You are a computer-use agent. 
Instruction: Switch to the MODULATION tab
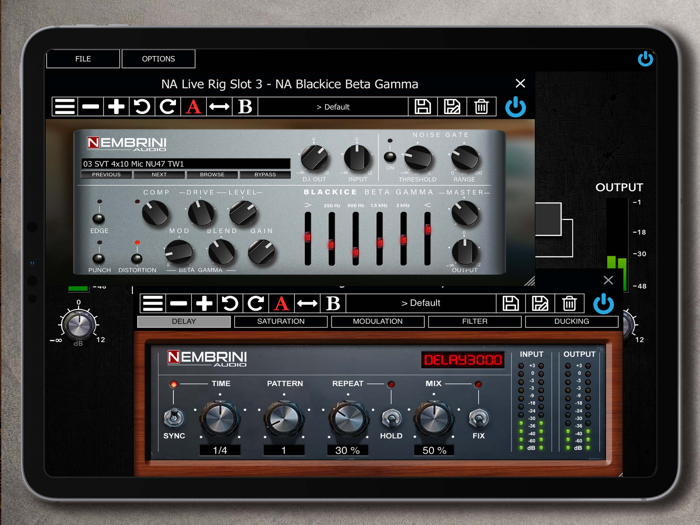pos(378,321)
